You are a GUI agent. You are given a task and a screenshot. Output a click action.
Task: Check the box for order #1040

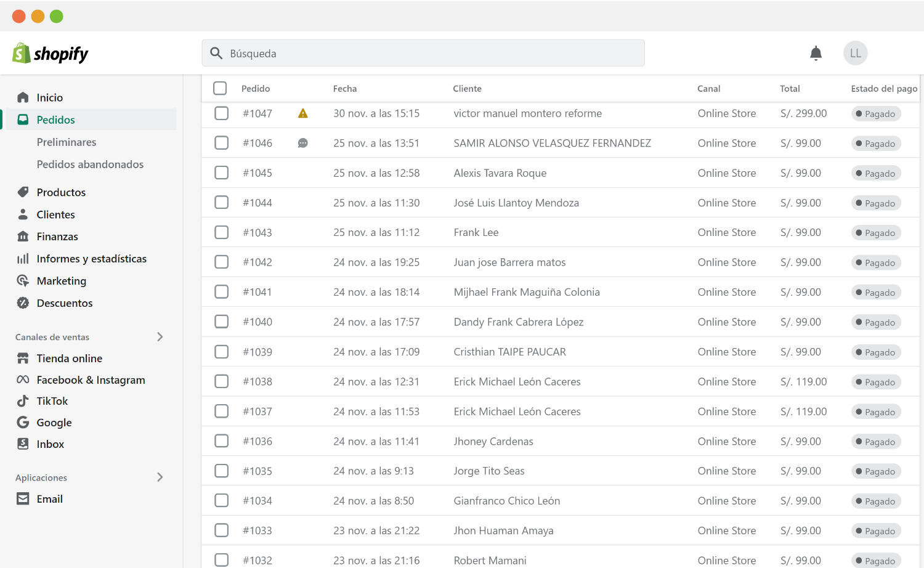click(221, 322)
